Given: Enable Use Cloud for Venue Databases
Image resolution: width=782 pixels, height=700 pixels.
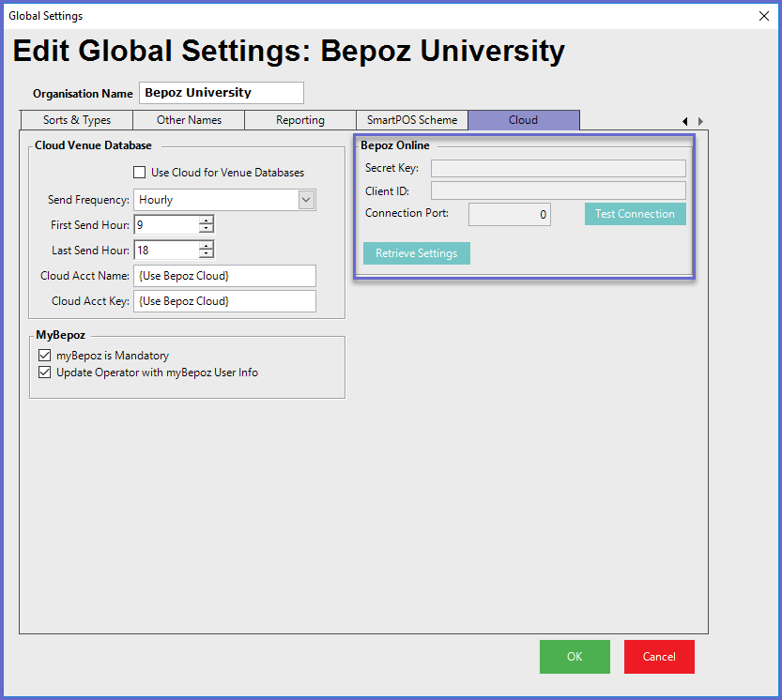Looking at the screenshot, I should (140, 173).
